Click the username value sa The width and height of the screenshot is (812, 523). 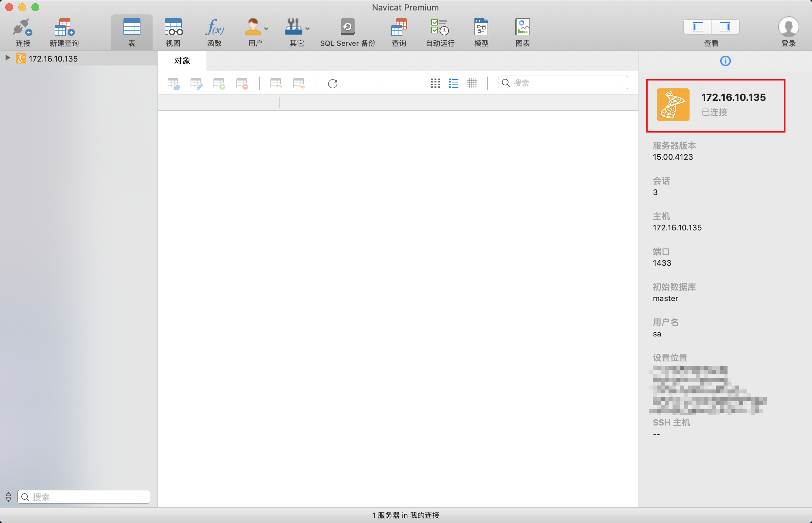pyautogui.click(x=657, y=334)
